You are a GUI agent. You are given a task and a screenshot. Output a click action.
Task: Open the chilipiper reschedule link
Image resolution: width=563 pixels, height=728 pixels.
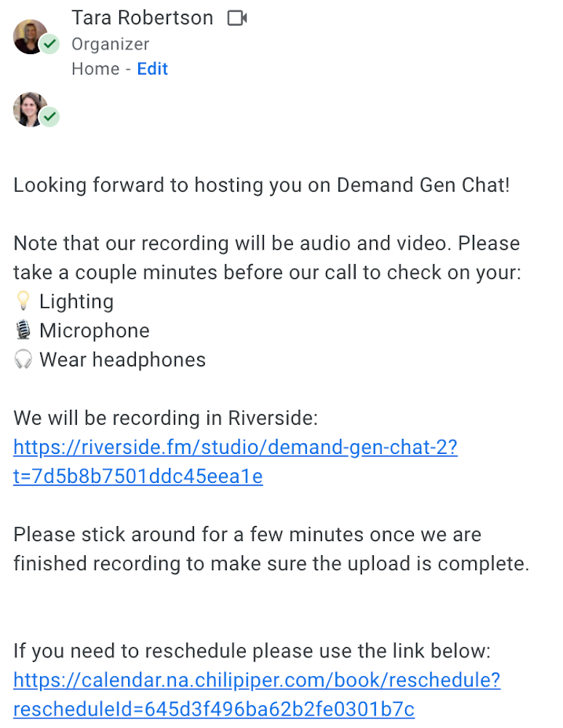tap(257, 680)
